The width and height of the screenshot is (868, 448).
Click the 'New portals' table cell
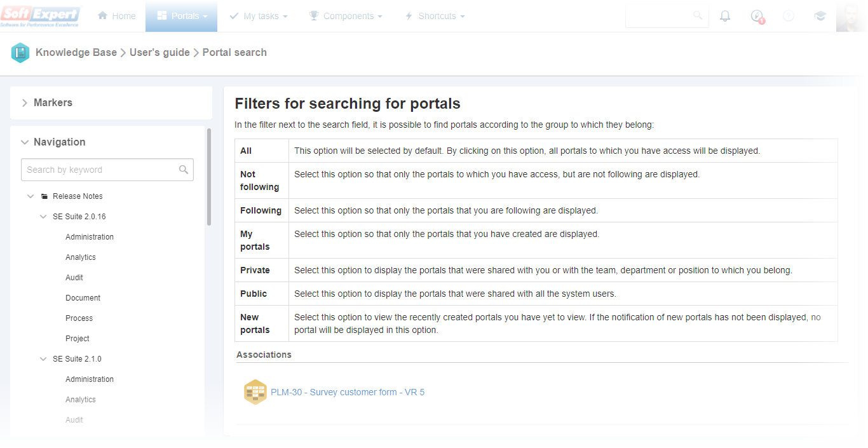pos(262,323)
